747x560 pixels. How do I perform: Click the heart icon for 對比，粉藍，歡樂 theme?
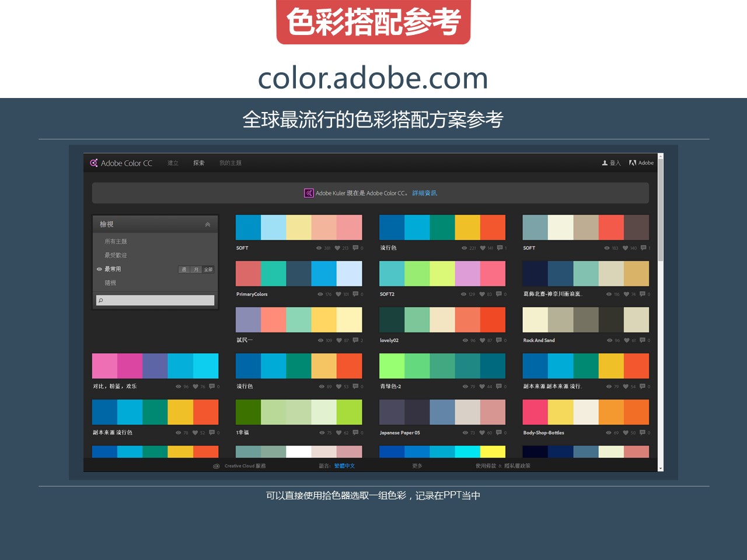tap(196, 386)
